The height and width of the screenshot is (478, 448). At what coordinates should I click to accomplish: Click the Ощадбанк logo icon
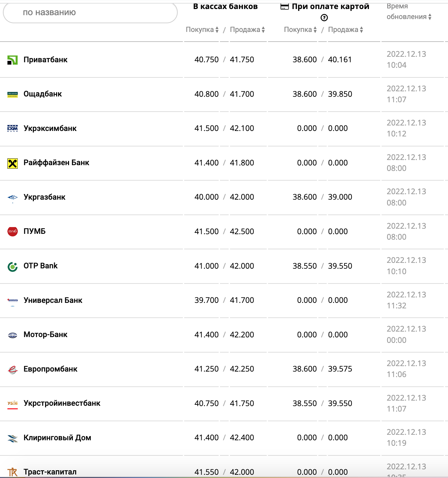point(13,94)
